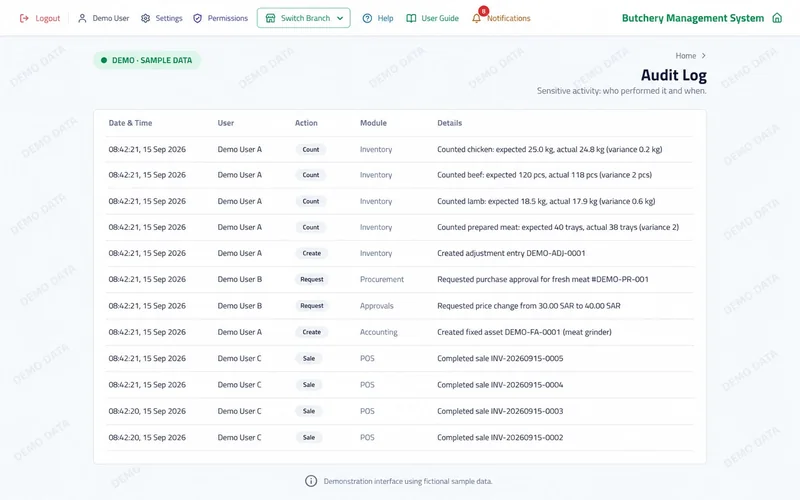The height and width of the screenshot is (500, 800).
Task: Open Settings via the gear icon
Action: point(145,18)
